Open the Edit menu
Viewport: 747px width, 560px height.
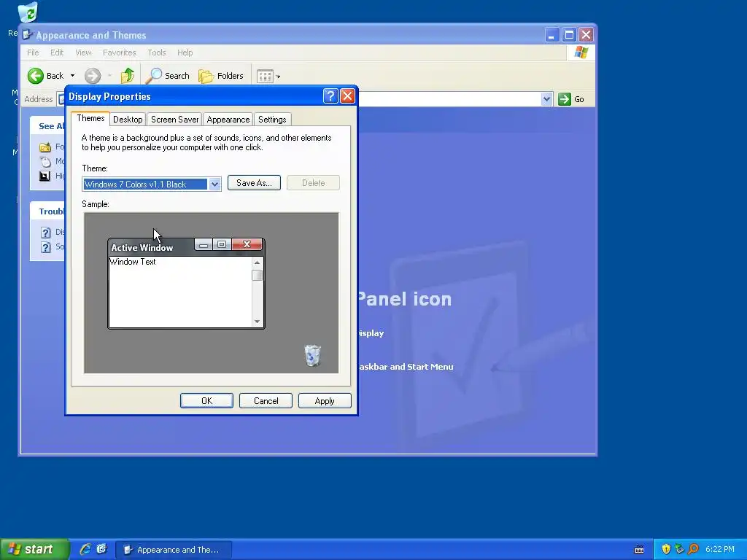(57, 52)
